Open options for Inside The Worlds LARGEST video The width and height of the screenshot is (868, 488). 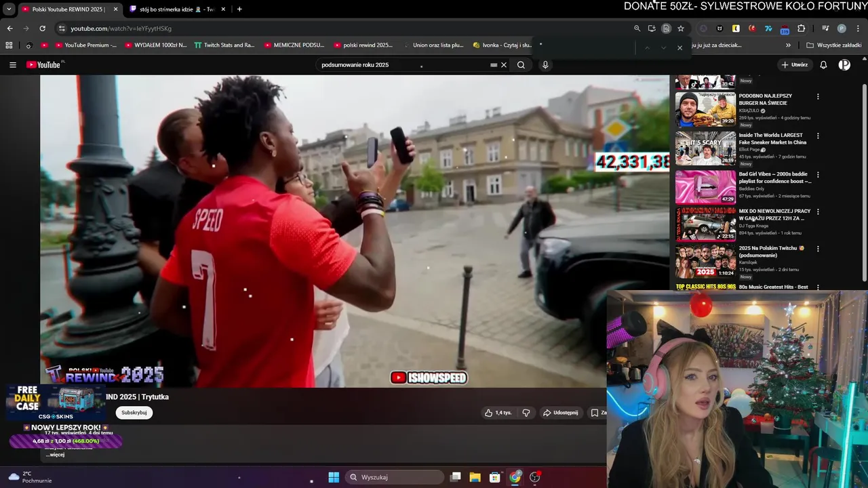tap(818, 136)
